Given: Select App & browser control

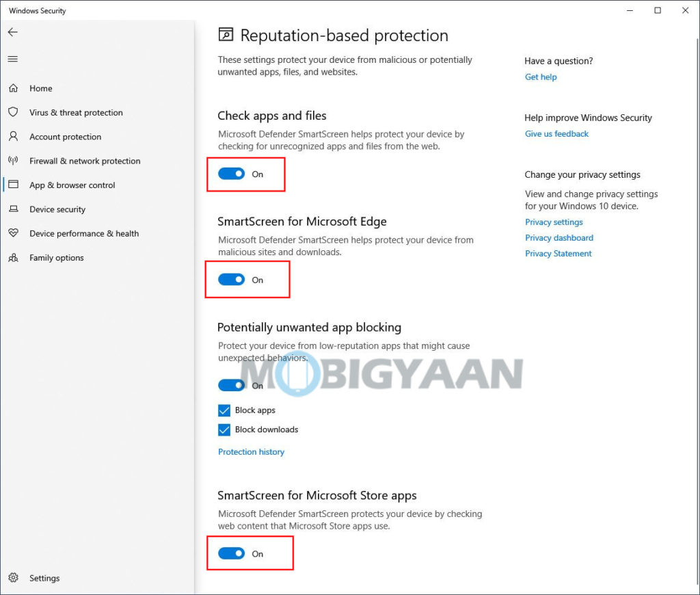Looking at the screenshot, I should 72,185.
